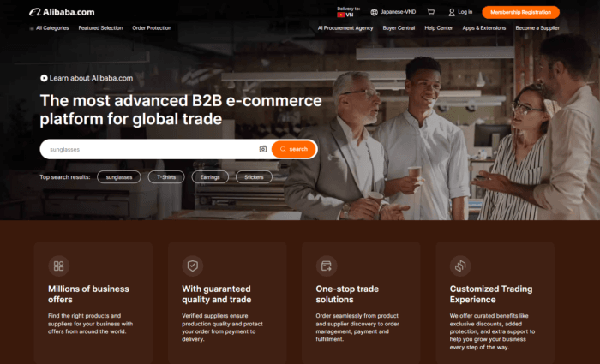Click the orange search button
This screenshot has height=364, width=600.
pyautogui.click(x=293, y=149)
